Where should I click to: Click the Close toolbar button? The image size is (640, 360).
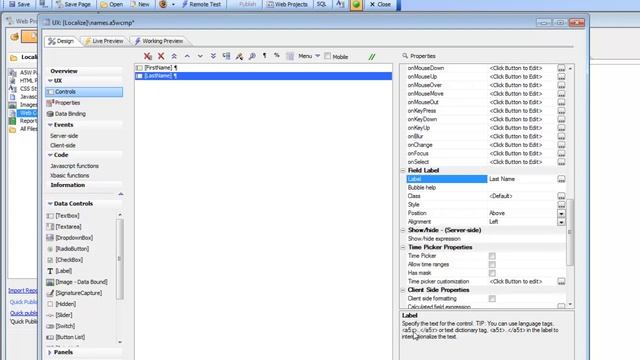(x=380, y=4)
